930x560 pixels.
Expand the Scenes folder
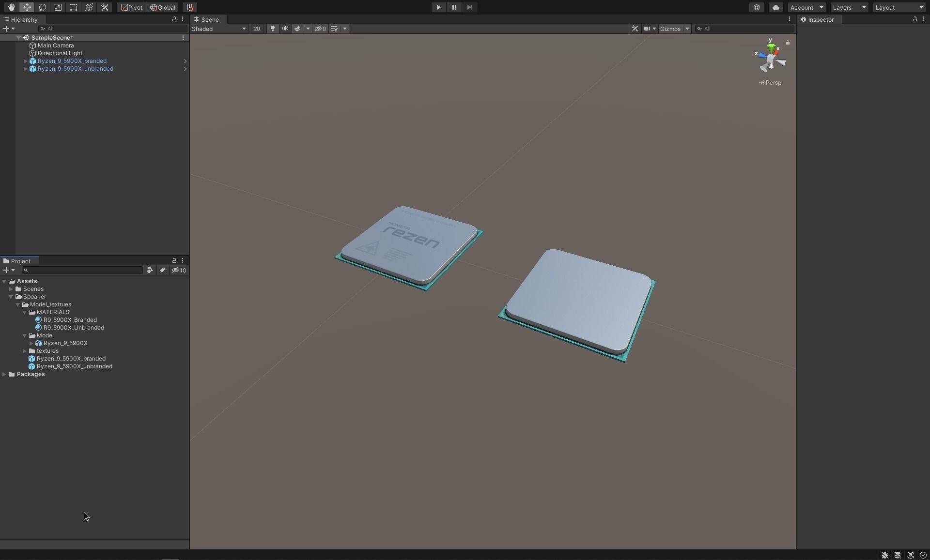point(11,289)
